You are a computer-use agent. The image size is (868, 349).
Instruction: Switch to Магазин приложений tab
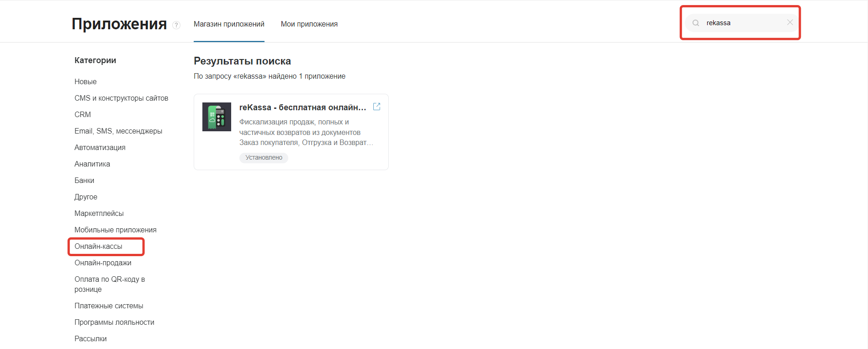pyautogui.click(x=229, y=24)
